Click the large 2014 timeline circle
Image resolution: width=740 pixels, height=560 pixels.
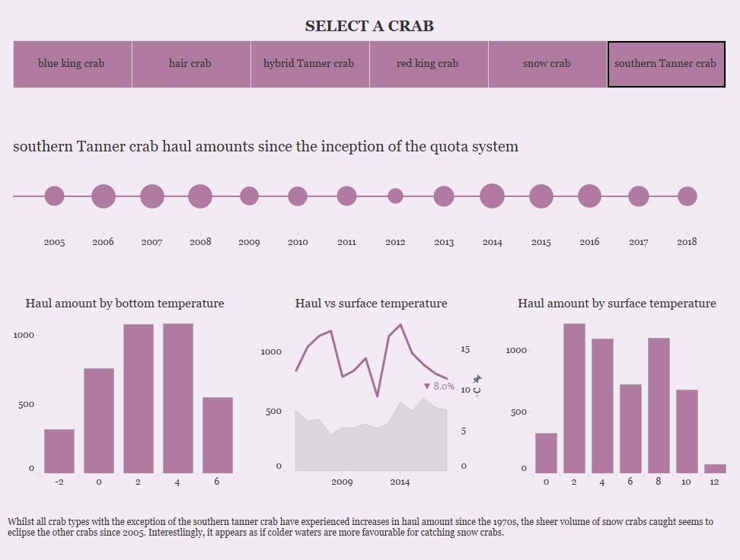(493, 196)
